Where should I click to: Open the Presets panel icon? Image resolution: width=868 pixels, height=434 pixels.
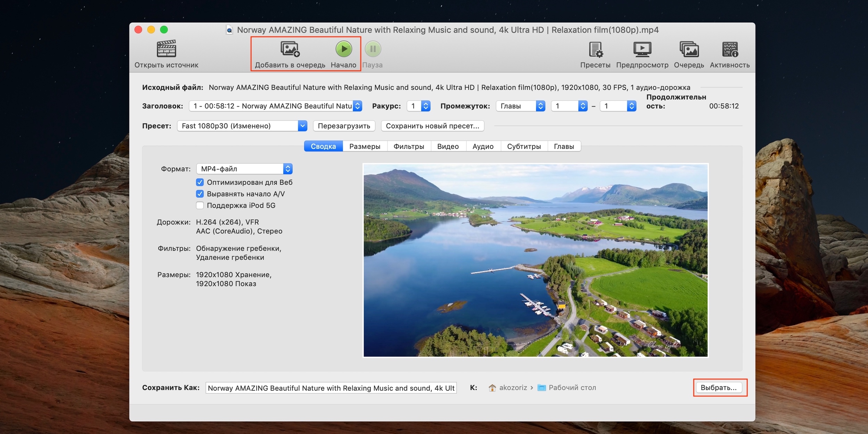click(595, 49)
